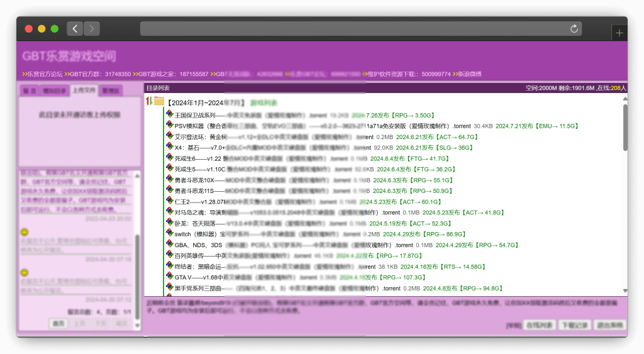Click the browser address bar
Viewport: 644px width, 354px height.
[355, 29]
